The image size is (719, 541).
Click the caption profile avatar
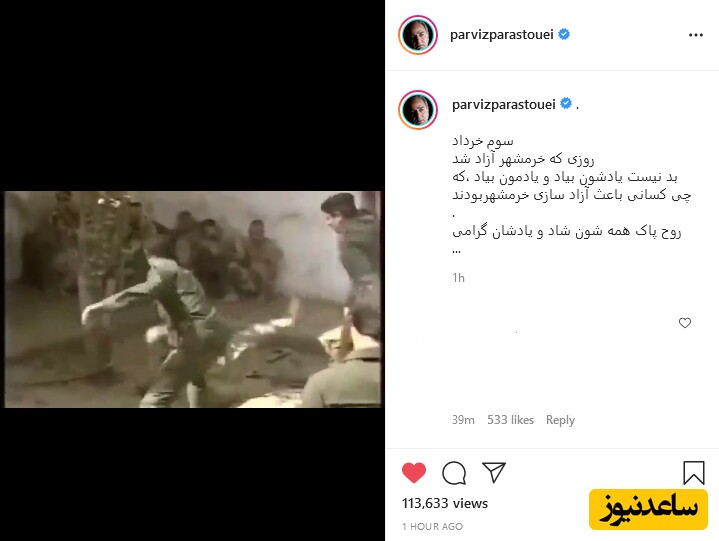418,110
